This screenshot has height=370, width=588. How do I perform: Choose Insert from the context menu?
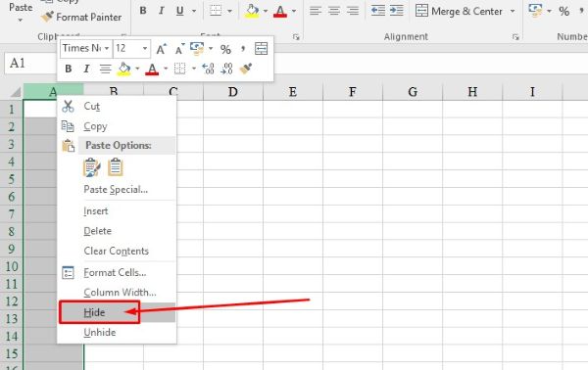coord(117,211)
